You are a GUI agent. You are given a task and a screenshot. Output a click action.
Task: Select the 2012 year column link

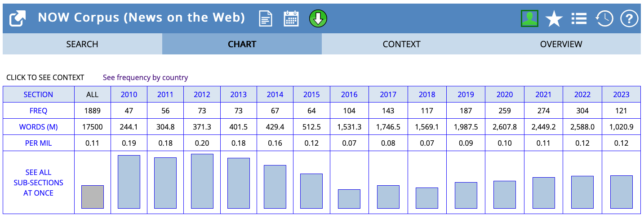[x=202, y=94]
